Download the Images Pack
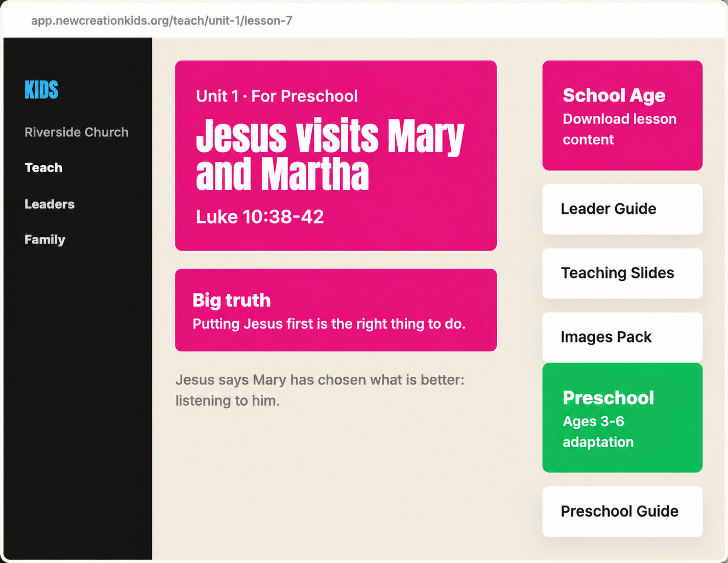The width and height of the screenshot is (728, 563). (622, 337)
